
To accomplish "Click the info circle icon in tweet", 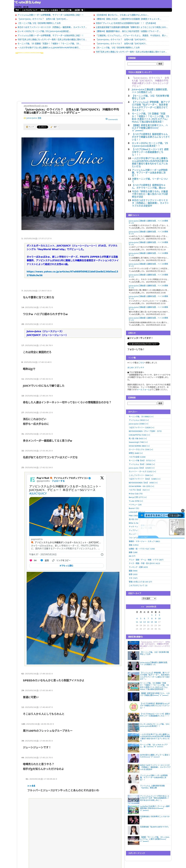I will tap(102, 554).
